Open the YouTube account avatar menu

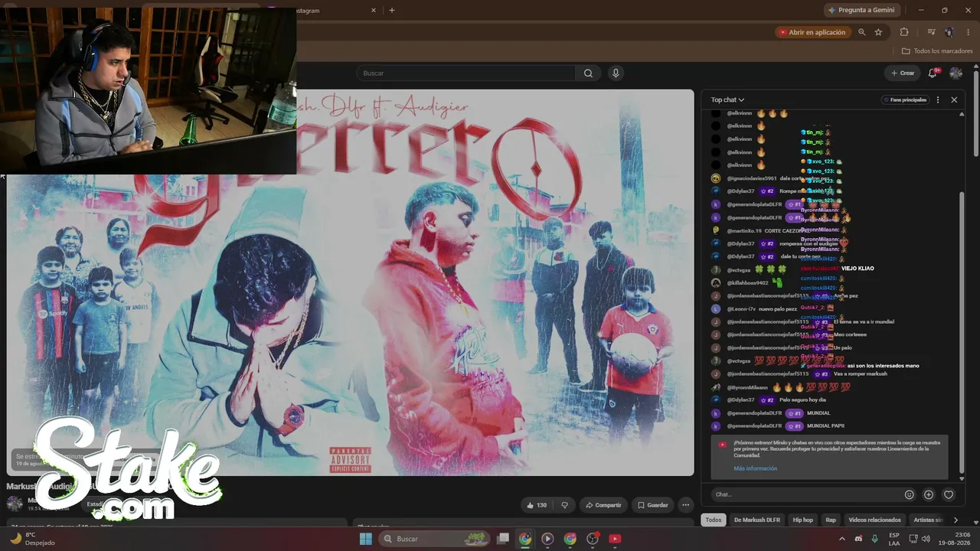[956, 73]
